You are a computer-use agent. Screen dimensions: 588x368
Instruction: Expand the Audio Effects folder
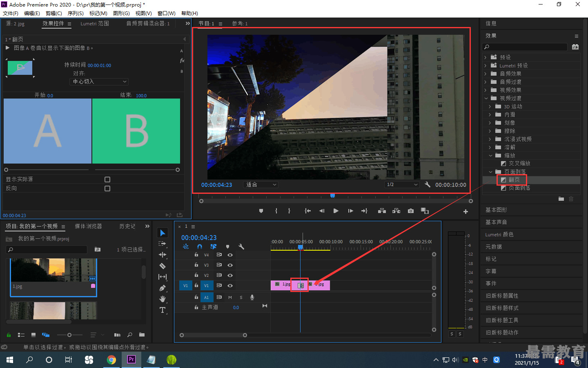pyautogui.click(x=486, y=74)
